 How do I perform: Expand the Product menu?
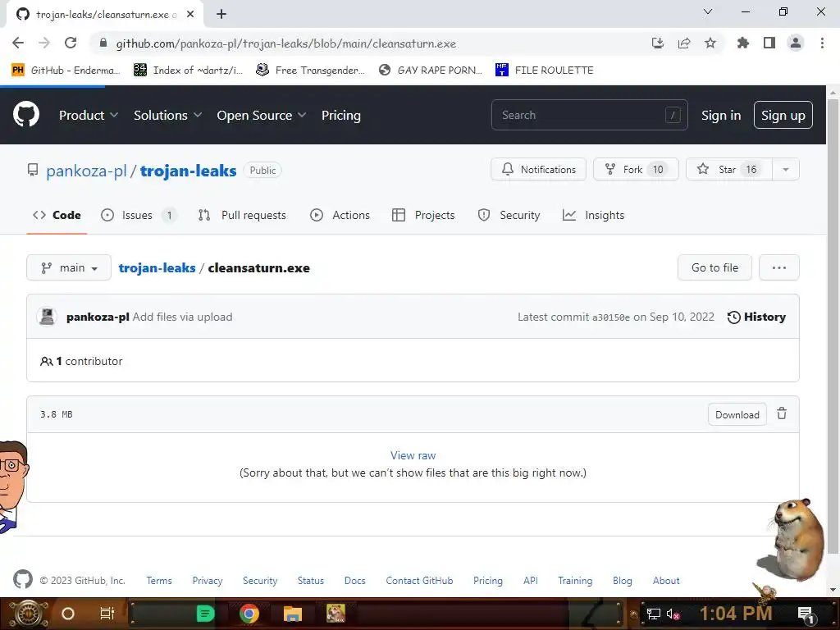tap(89, 115)
